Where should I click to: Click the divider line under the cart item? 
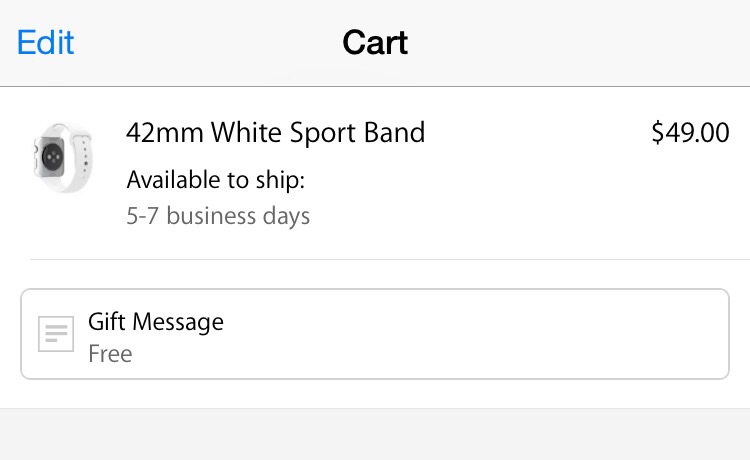(x=389, y=259)
